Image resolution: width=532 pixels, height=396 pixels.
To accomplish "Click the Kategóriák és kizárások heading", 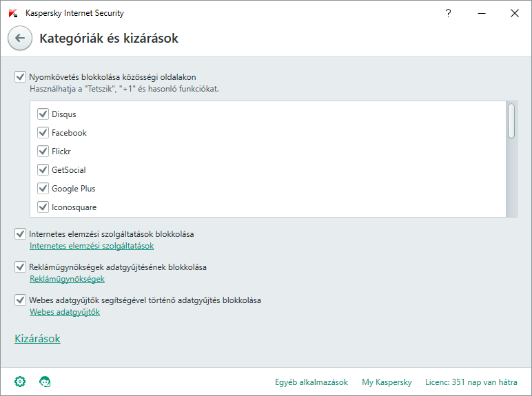I will point(109,39).
